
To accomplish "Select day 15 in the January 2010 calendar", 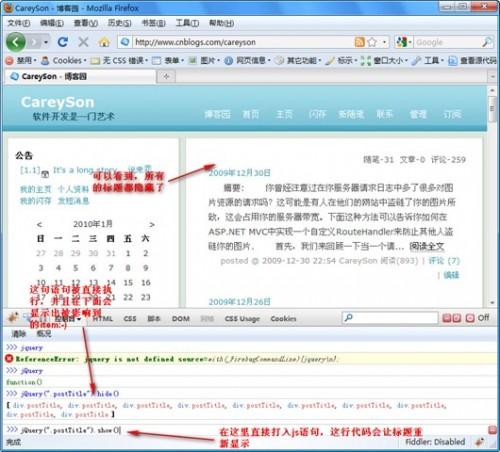I will click(128, 283).
